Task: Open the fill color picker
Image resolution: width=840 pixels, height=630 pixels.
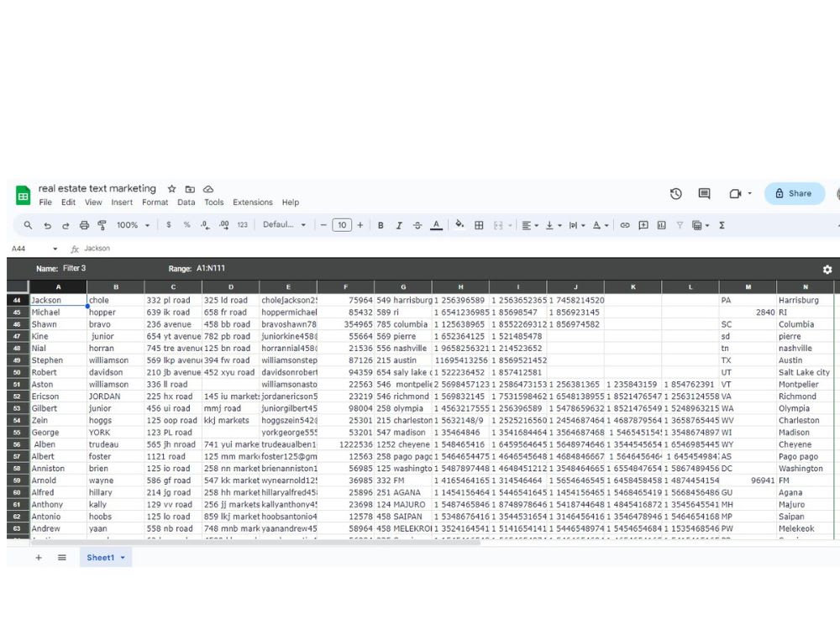Action: pos(459,225)
